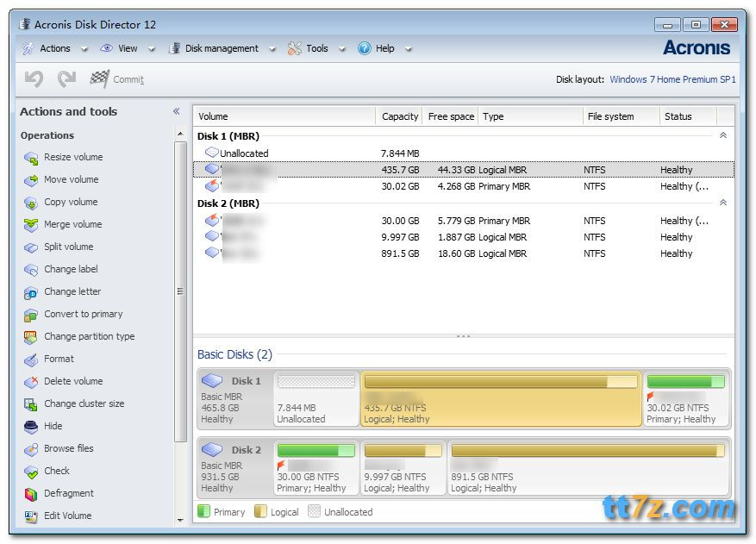Open Windows 7 Home Premium SP1 layout link

coord(672,79)
